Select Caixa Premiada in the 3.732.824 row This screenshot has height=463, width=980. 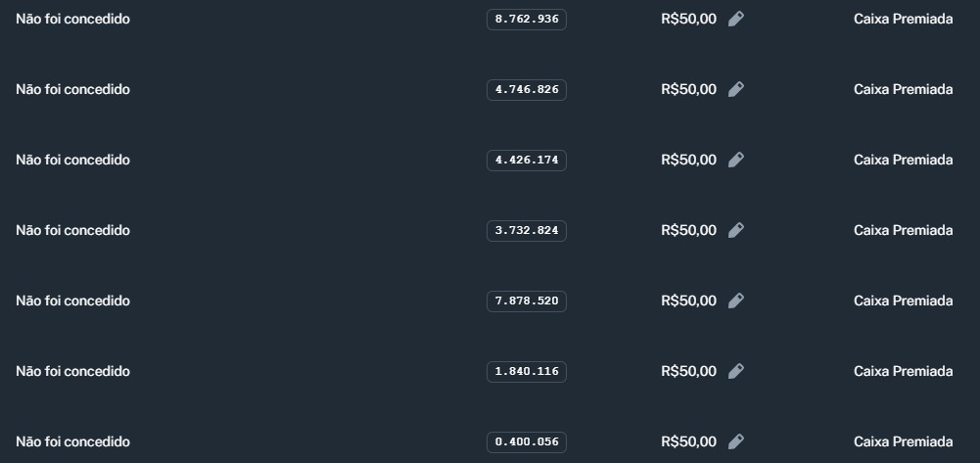pyautogui.click(x=903, y=230)
